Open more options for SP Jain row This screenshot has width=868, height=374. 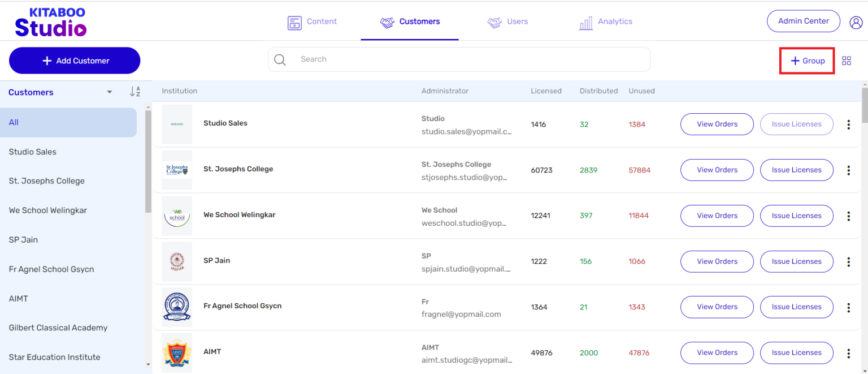click(x=848, y=262)
